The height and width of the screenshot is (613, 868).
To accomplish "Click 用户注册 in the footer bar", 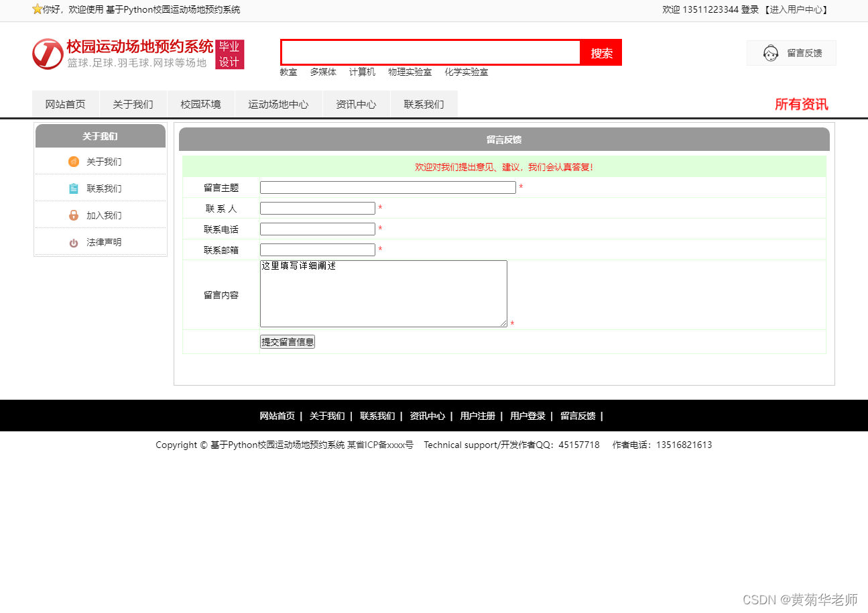I will 478,416.
